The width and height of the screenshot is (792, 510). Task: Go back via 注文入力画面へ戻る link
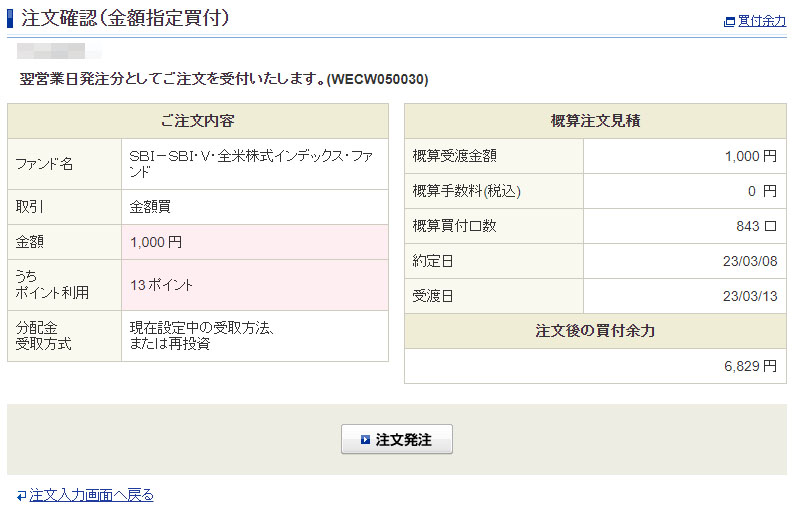tap(91, 495)
